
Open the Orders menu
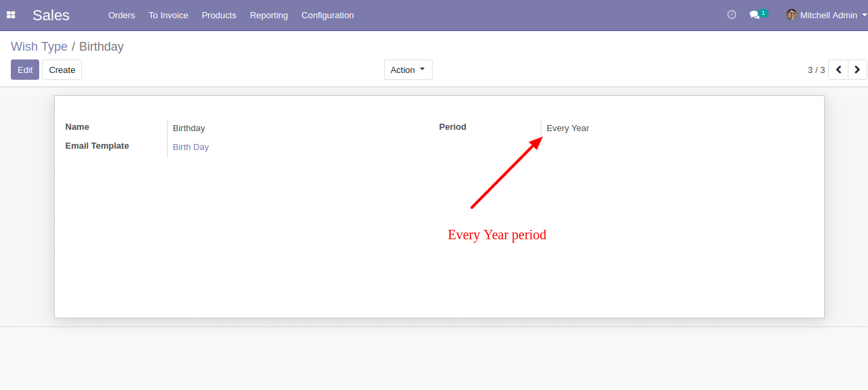[x=122, y=15]
